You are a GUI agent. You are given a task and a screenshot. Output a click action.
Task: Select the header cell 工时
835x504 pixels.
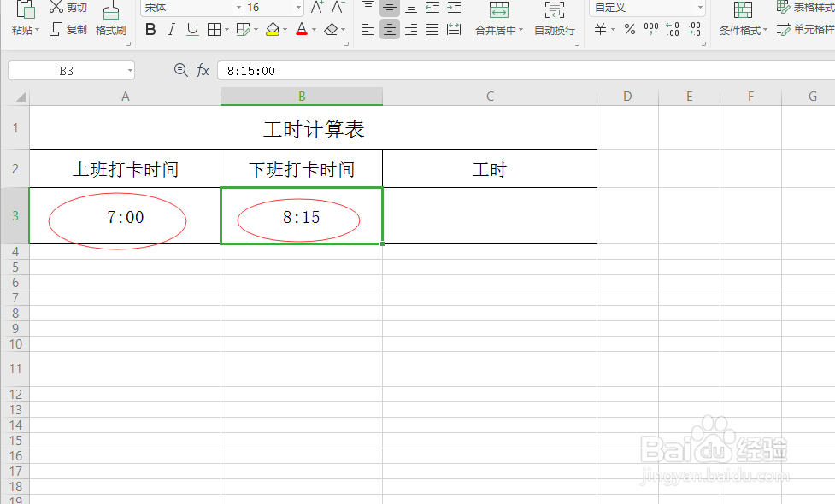[490, 169]
